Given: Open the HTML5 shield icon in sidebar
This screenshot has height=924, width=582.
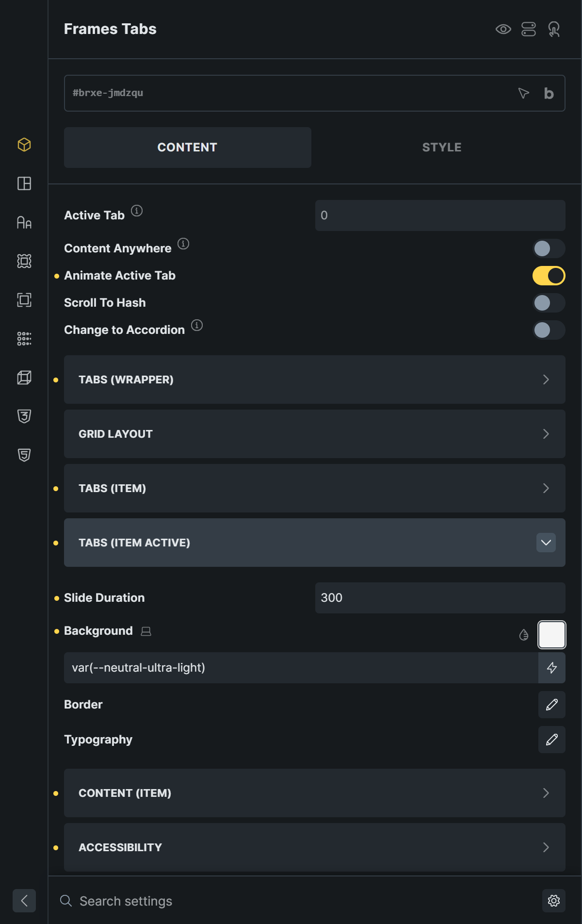Looking at the screenshot, I should point(24,455).
